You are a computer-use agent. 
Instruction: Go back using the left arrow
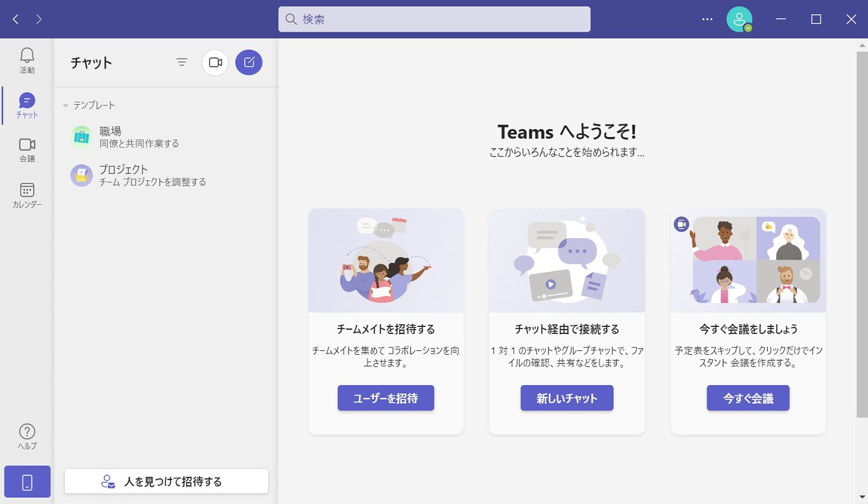[16, 19]
